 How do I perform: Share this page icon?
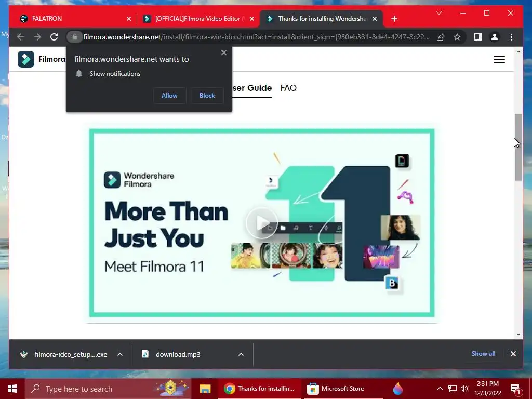(441, 37)
